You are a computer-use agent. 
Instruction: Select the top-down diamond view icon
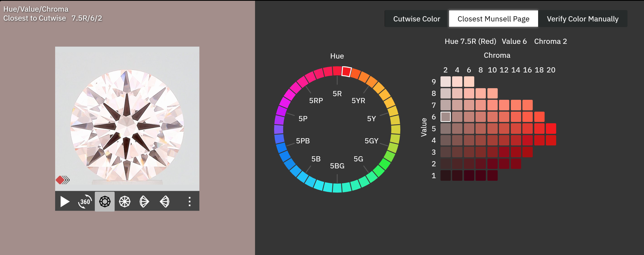click(x=105, y=202)
